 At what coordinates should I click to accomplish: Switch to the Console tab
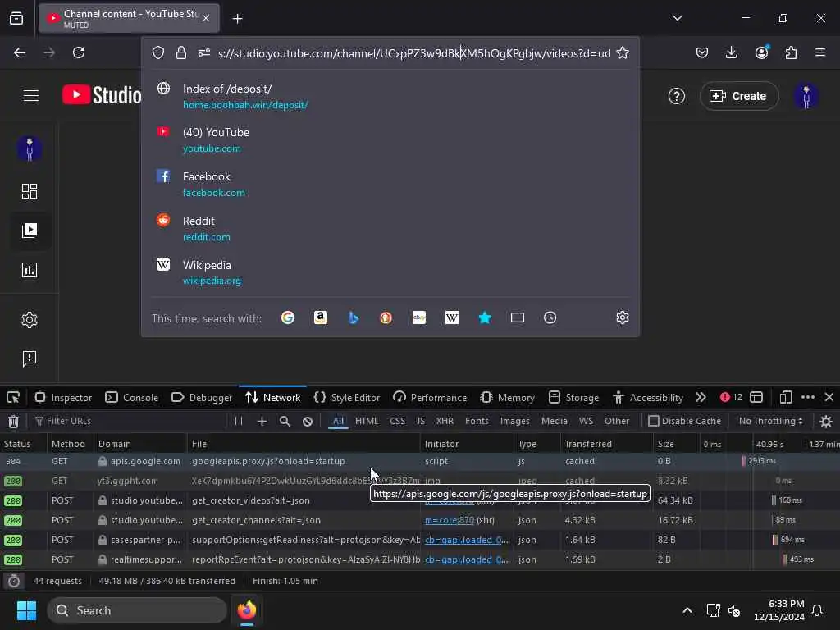point(132,398)
